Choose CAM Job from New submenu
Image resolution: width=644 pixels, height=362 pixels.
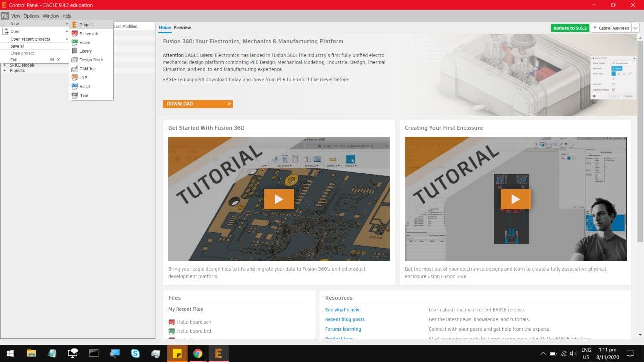click(91, 68)
